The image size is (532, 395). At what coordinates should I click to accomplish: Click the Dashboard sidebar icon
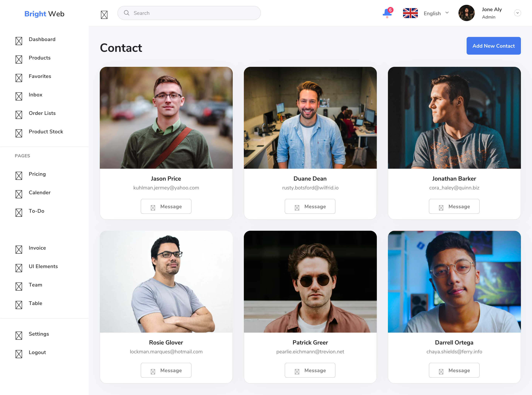(19, 39)
